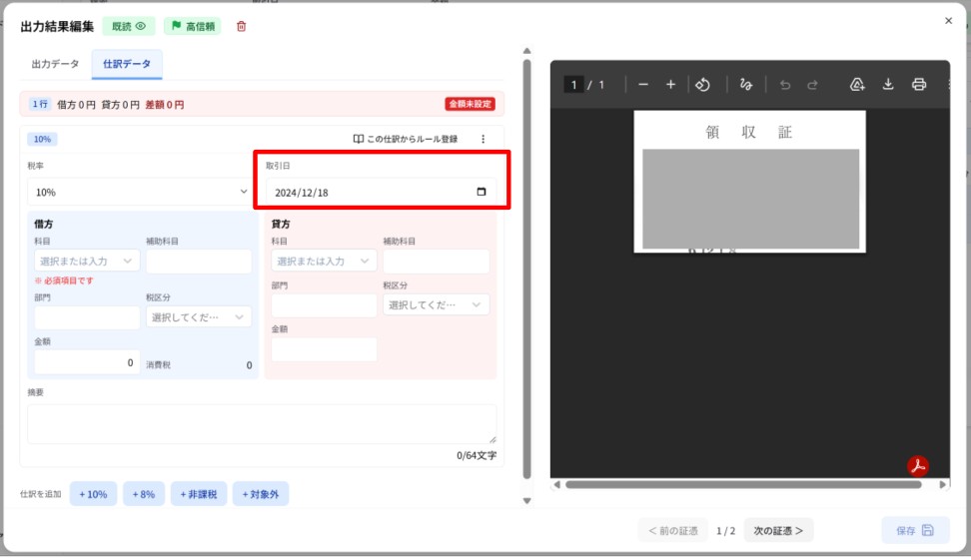The image size is (971, 560).
Task: Open the three-dot journal entry menu
Action: coord(484,139)
